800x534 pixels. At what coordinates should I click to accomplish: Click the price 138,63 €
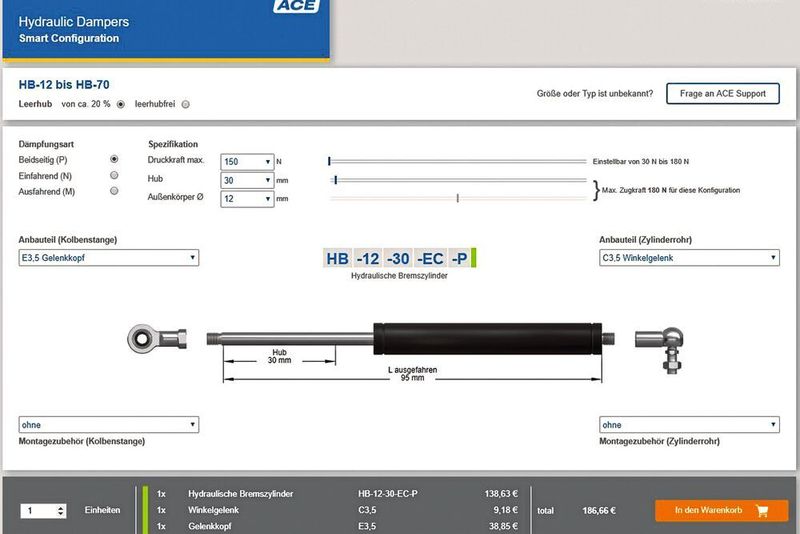(x=501, y=494)
